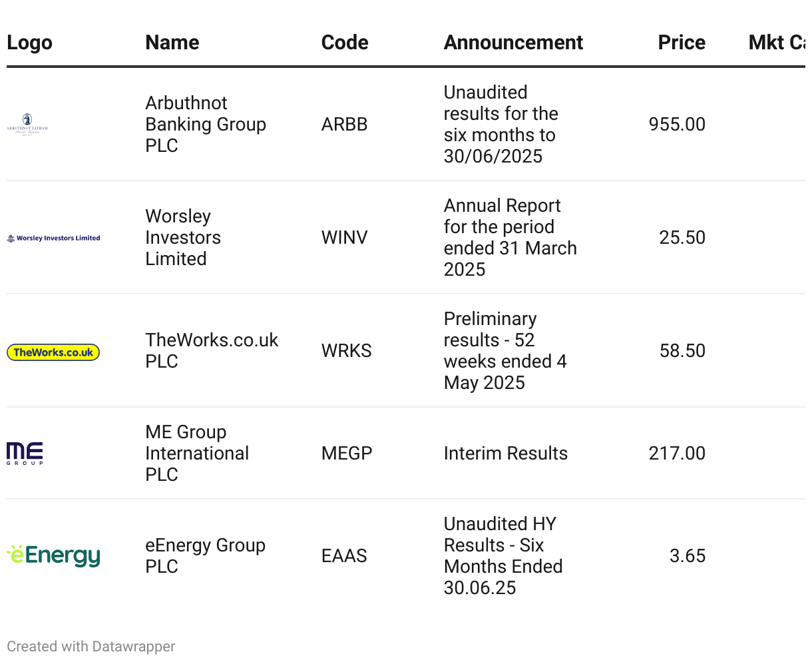Click the Announcement column header
812x662 pixels.
(513, 42)
